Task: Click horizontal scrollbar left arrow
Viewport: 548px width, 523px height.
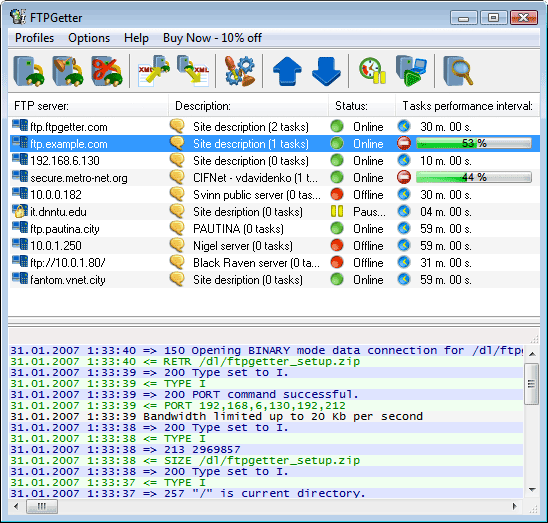Action: click(16, 506)
